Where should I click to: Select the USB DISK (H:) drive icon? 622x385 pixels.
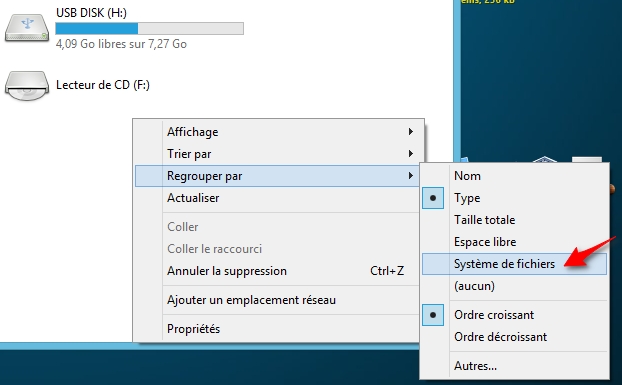(27, 27)
